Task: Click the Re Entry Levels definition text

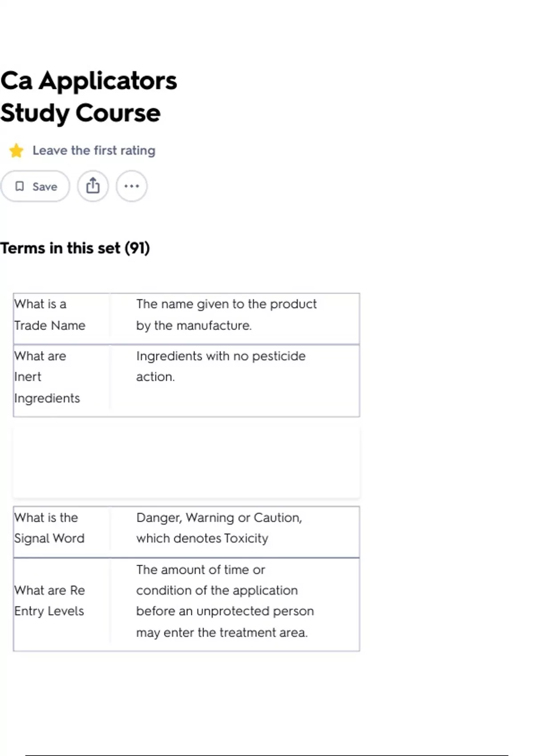Action: pos(225,600)
